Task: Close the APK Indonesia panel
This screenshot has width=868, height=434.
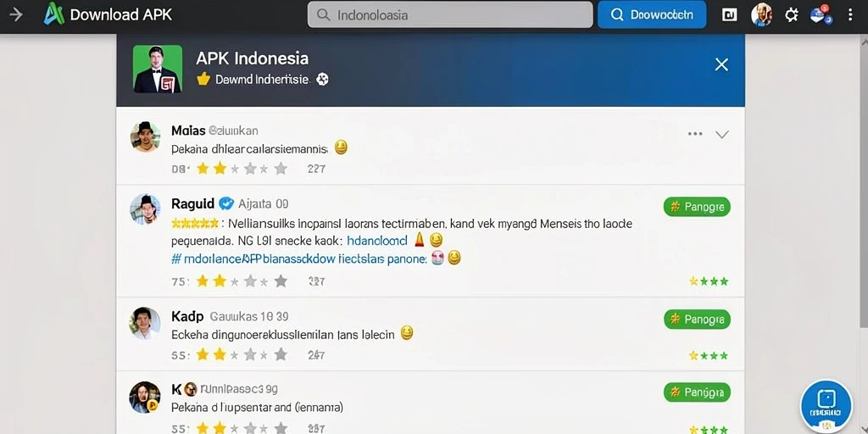Action: click(721, 64)
